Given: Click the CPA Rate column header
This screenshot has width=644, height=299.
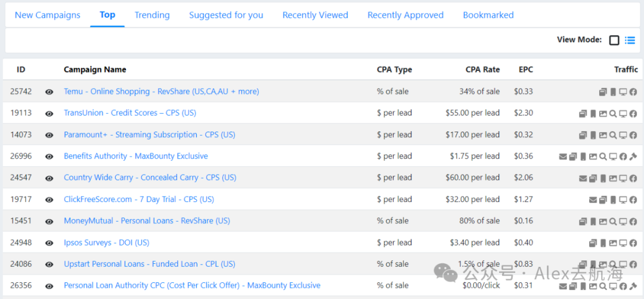Looking at the screenshot, I should click(x=482, y=70).
